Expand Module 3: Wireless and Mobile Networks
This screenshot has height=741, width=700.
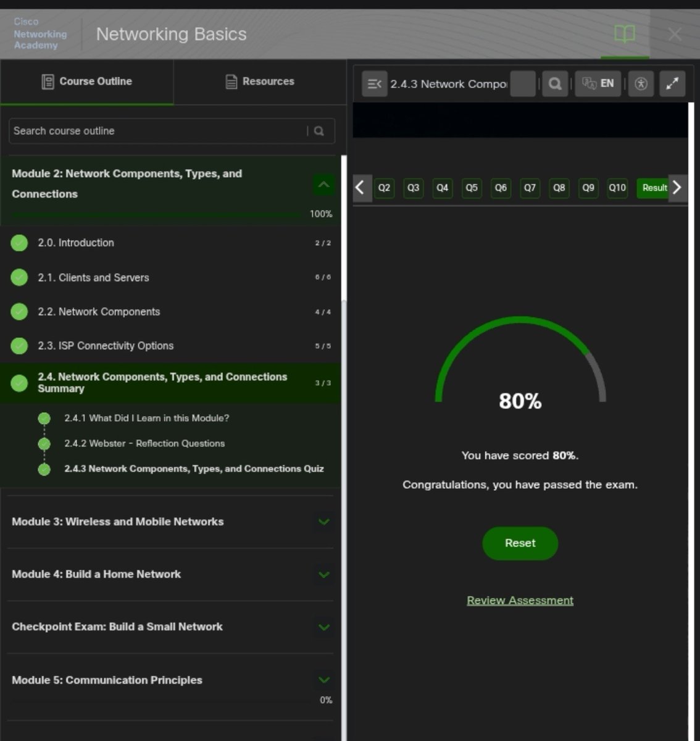coord(323,522)
